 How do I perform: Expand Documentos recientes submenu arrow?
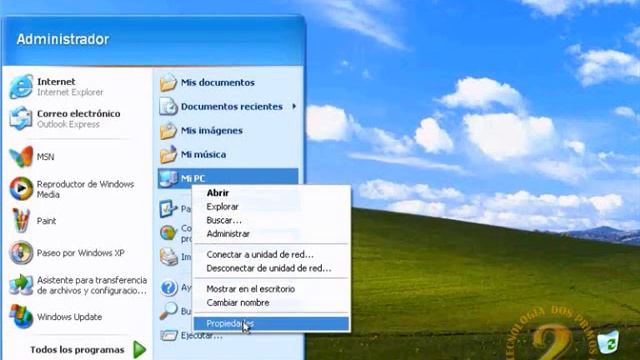[x=294, y=107]
